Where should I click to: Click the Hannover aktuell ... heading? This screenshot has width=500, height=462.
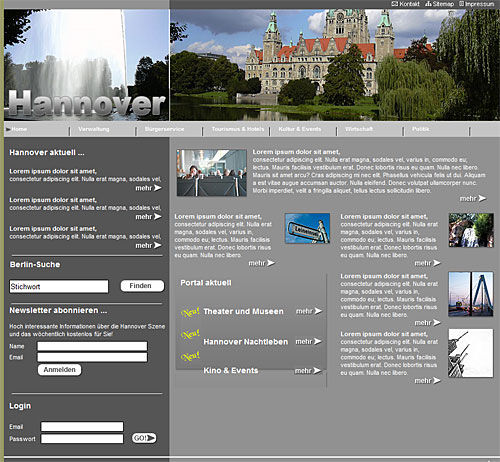(47, 152)
